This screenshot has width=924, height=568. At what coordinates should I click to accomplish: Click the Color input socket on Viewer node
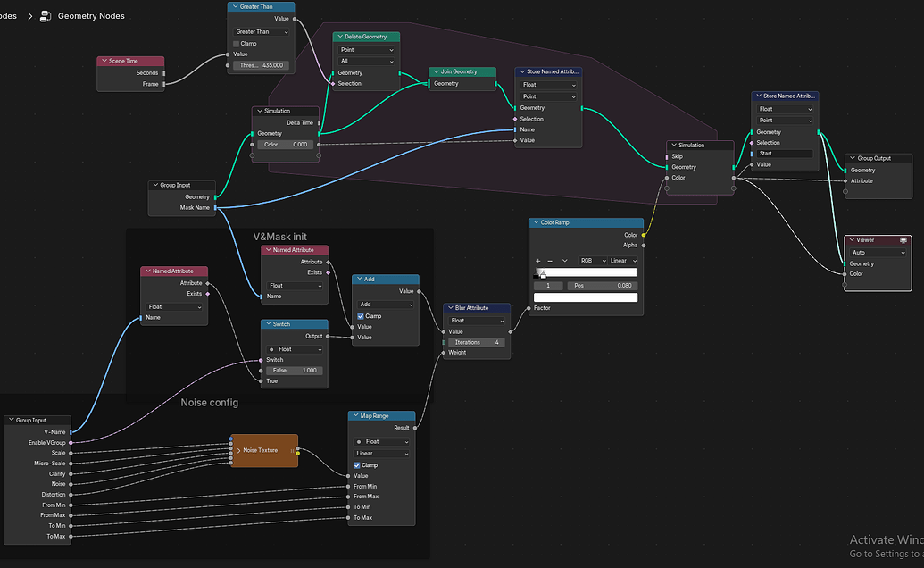point(845,274)
